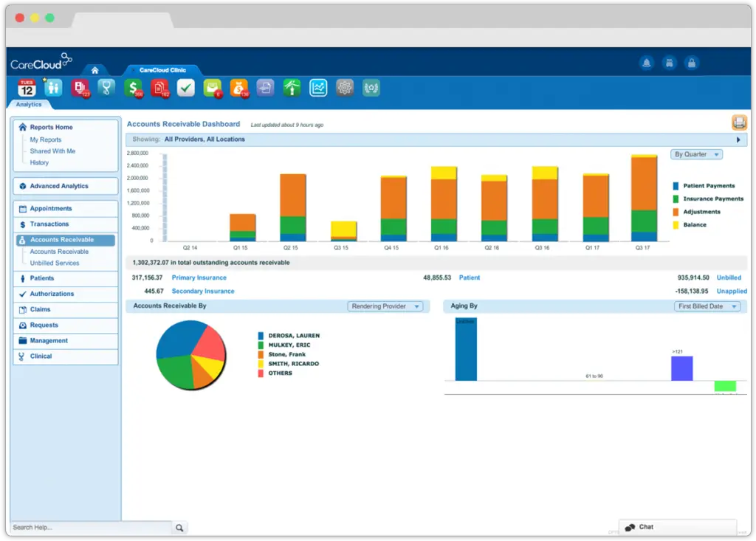This screenshot has height=541, width=756.
Task: Click the Search Help input field
Action: point(91,528)
